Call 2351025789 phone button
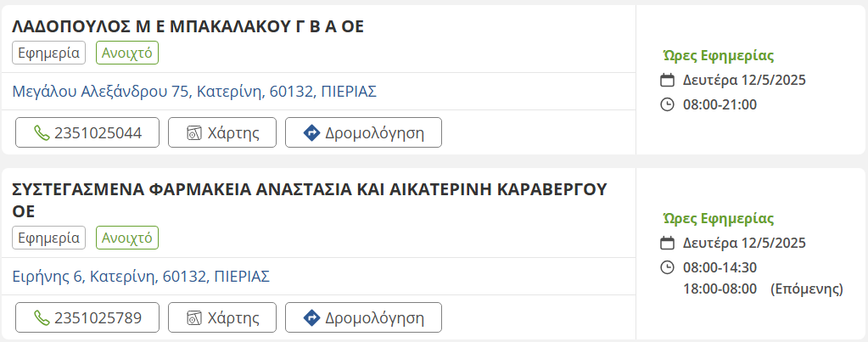The width and height of the screenshot is (868, 342). [87, 317]
